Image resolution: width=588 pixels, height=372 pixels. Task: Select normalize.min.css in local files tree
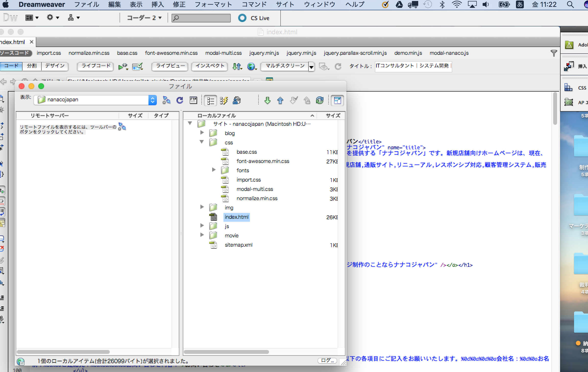[x=257, y=198]
